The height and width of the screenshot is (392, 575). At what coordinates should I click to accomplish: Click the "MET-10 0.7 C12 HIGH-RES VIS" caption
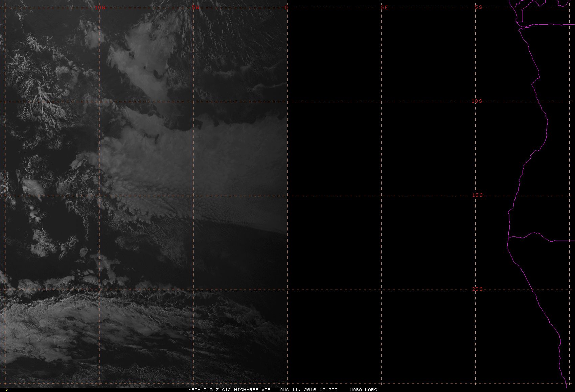(230, 389)
